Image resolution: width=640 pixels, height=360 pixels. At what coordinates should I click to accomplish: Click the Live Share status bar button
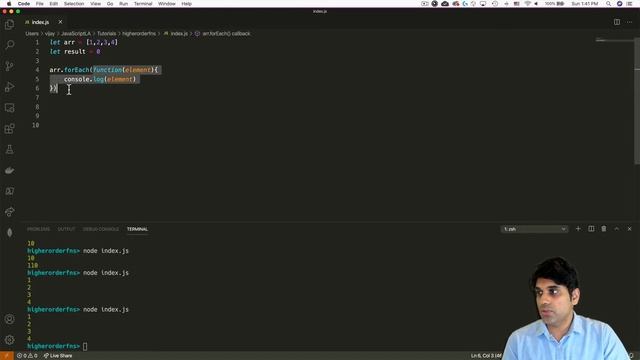[x=58, y=356]
